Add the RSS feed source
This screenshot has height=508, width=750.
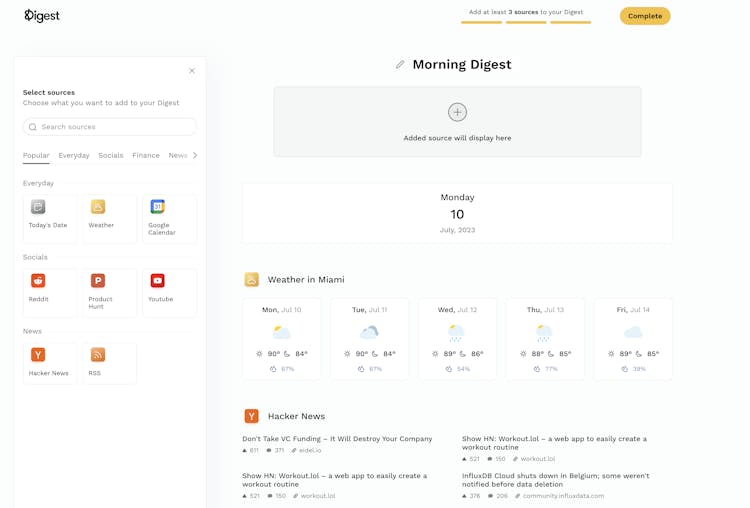pos(109,362)
